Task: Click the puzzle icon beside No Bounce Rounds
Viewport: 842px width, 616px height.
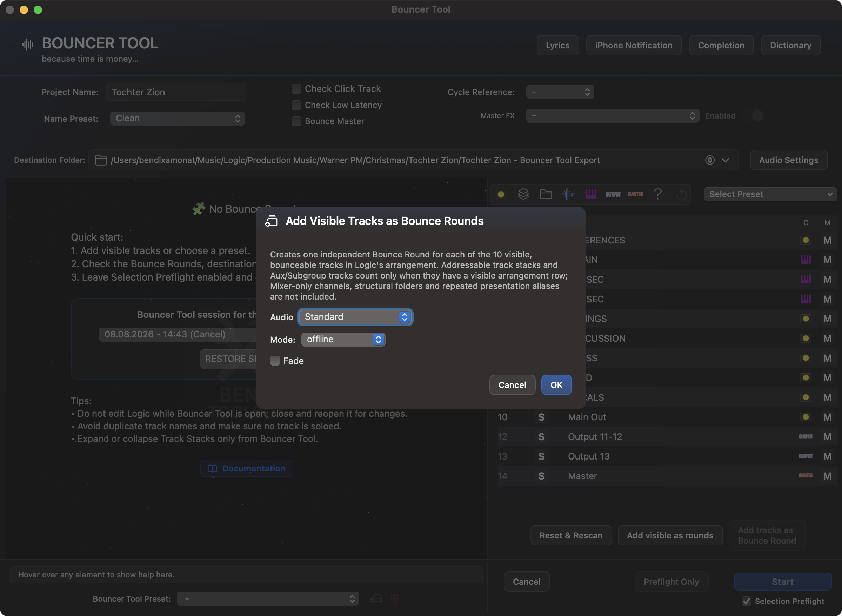Action: pyautogui.click(x=199, y=208)
